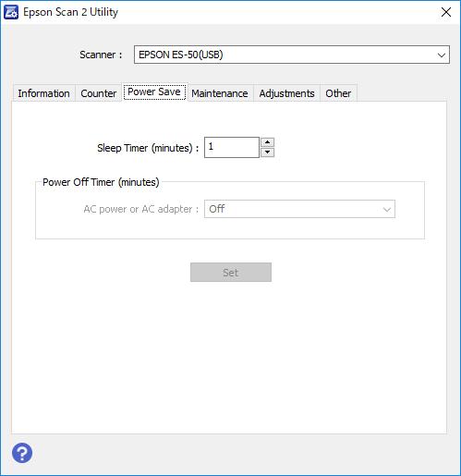Open the help question mark icon

[x=22, y=453]
